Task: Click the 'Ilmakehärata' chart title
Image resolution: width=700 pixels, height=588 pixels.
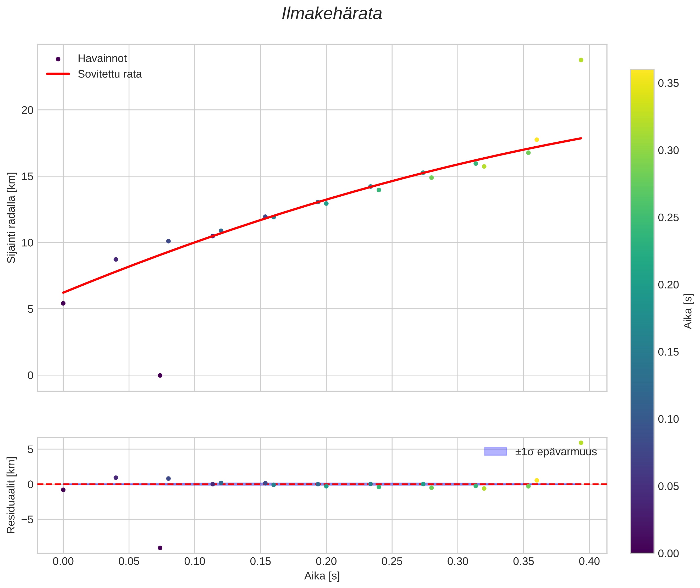Action: (x=332, y=14)
